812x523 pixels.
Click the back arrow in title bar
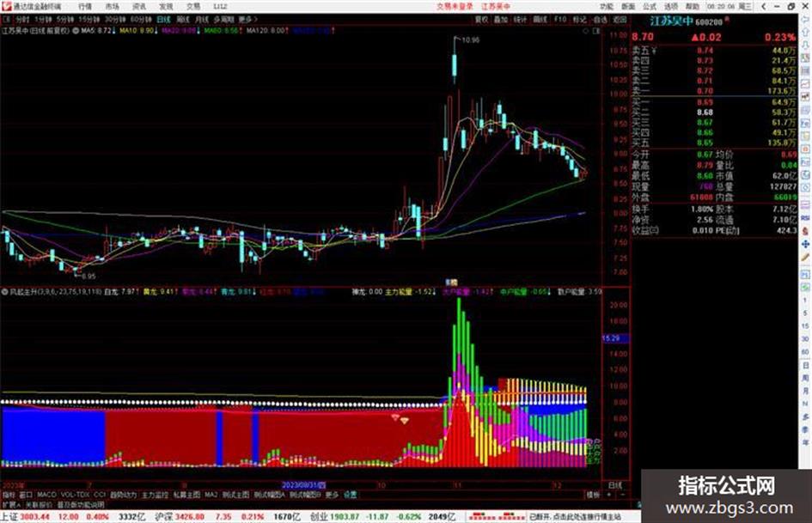pyautogui.click(x=763, y=7)
